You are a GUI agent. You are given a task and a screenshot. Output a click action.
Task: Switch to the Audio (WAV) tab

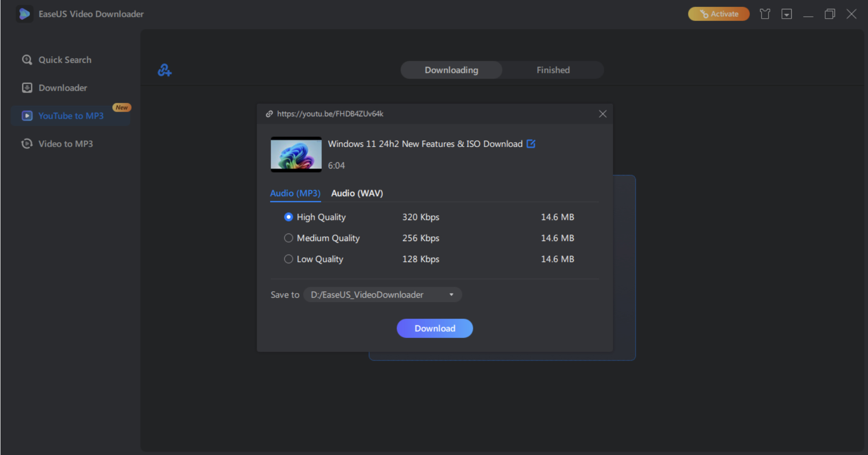point(357,194)
